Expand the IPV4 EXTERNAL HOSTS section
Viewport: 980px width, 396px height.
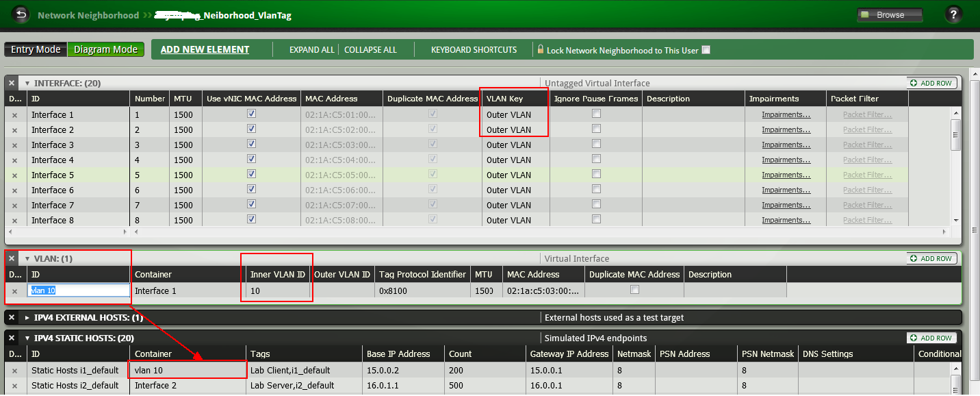[25, 317]
